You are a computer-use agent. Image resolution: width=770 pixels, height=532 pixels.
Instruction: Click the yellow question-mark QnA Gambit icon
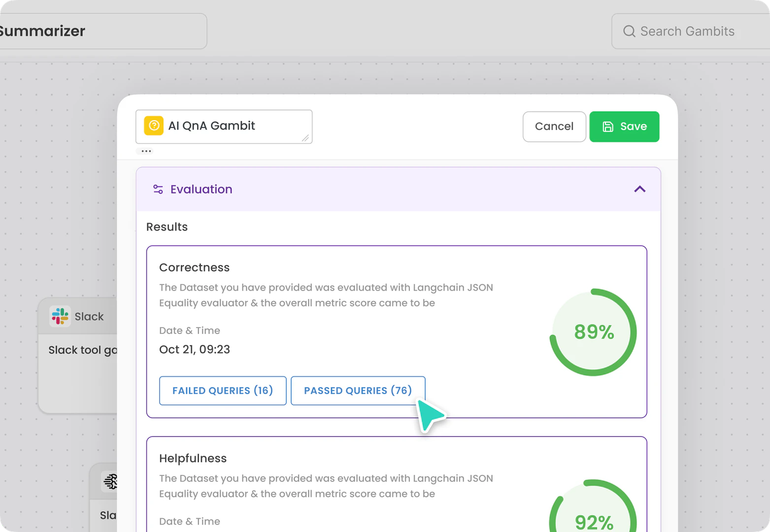tap(153, 126)
